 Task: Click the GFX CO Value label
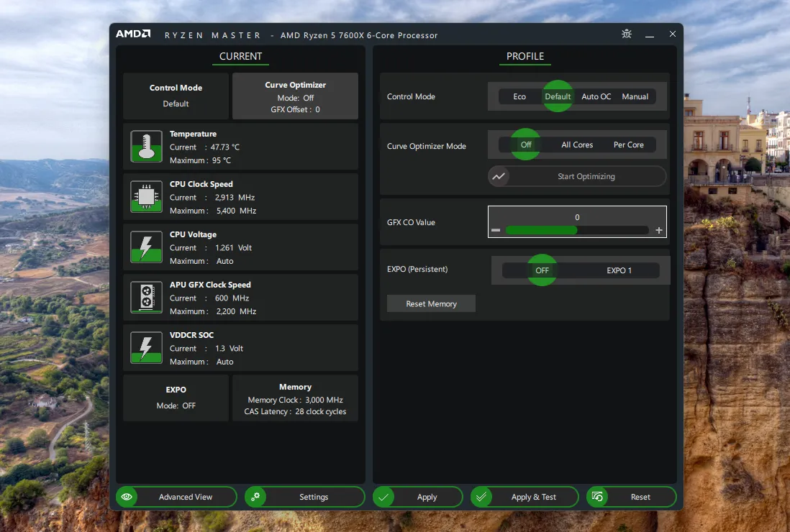tap(411, 222)
